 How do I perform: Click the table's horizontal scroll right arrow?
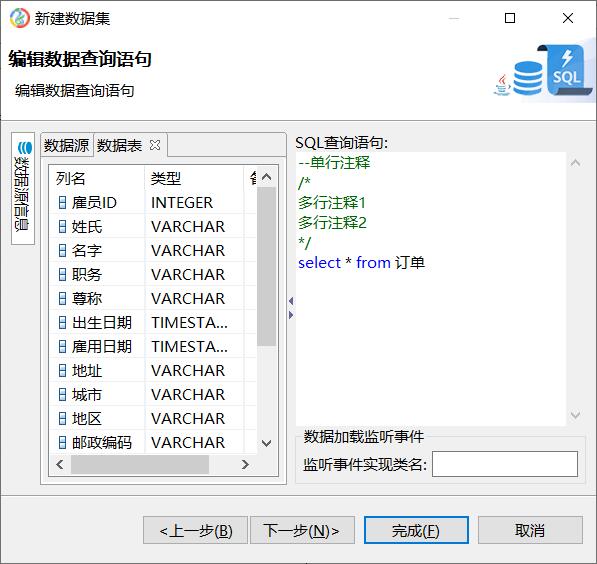245,464
